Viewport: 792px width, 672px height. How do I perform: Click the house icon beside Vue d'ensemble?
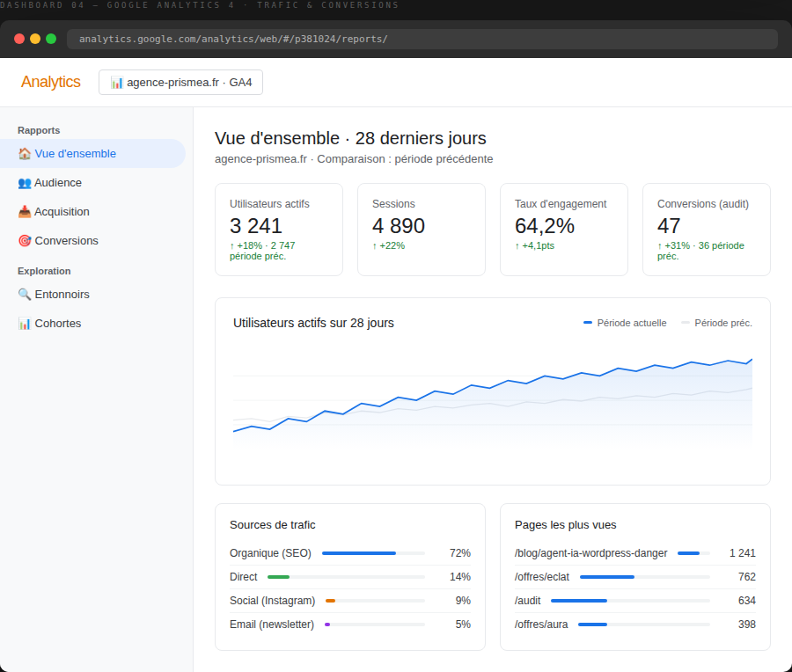coord(25,153)
